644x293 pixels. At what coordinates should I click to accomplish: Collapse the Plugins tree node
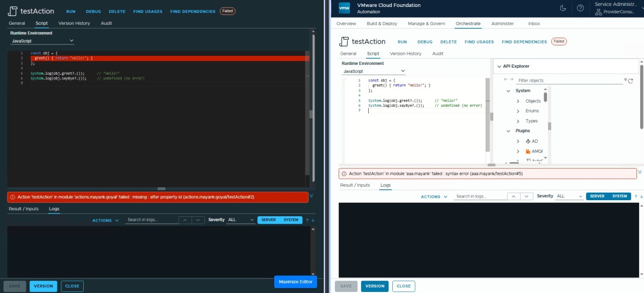point(508,131)
